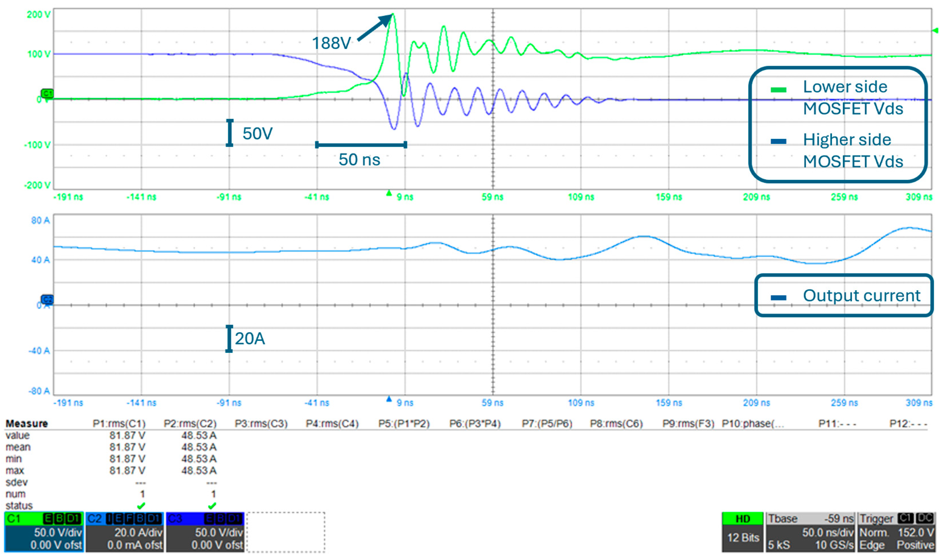Click the green C1 channel zero-level marker
The image size is (945, 560).
(x=47, y=94)
